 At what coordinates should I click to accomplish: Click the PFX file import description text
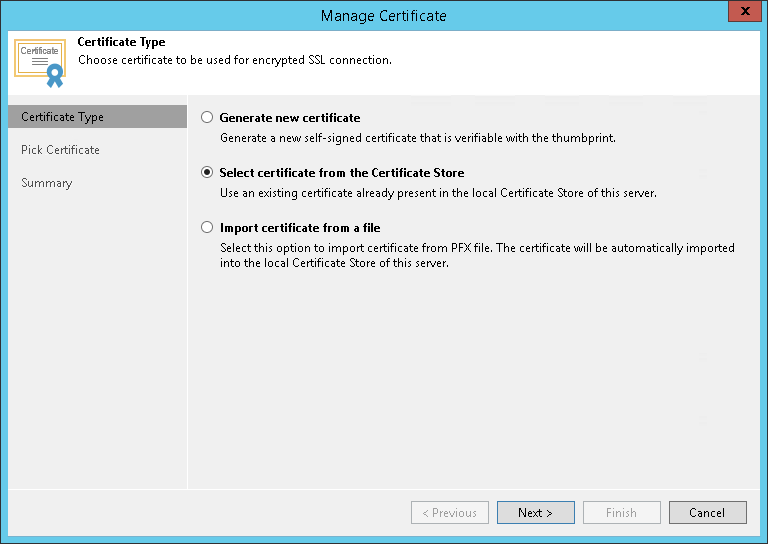click(476, 255)
